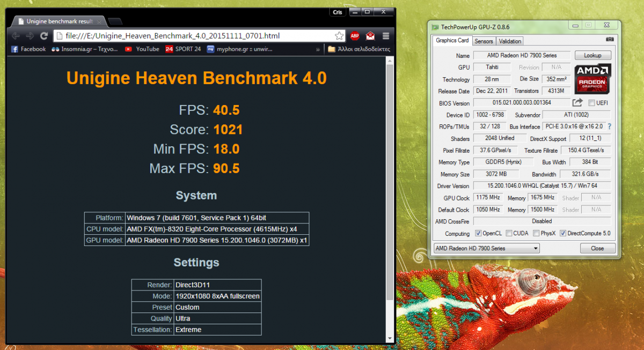The image size is (644, 350).
Task: Switch to GPU-Z Sensors tab
Action: (x=484, y=41)
